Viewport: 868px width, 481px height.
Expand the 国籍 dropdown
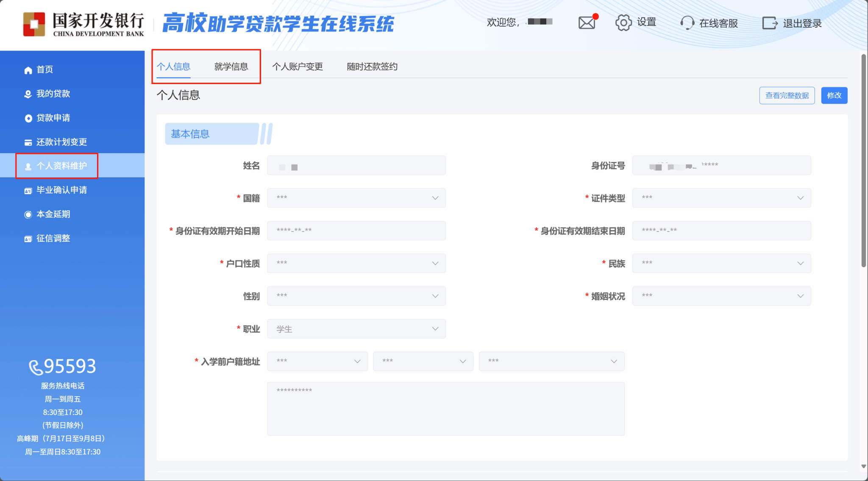356,198
